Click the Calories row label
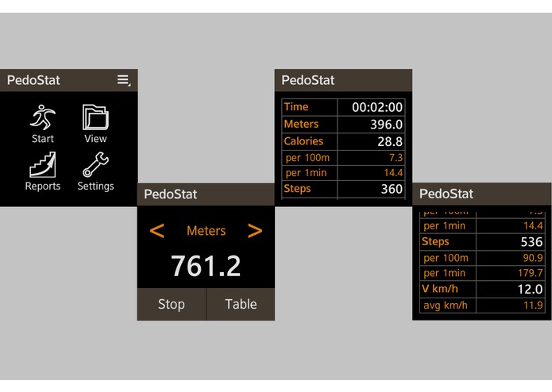Viewport: 552px width, 392px height. pyautogui.click(x=303, y=141)
